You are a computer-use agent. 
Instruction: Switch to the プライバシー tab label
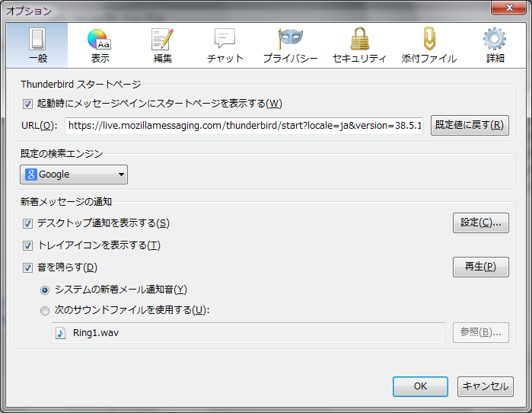tap(291, 59)
